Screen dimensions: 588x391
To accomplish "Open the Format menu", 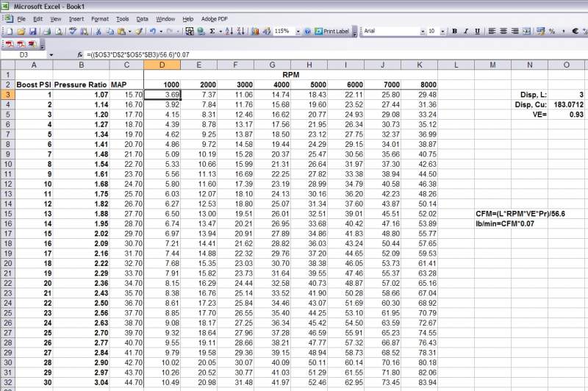I will click(100, 18).
